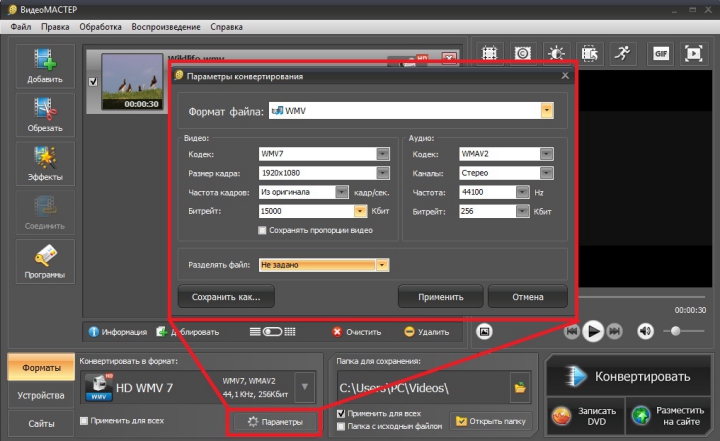720x441 pixels.
Task: Uncheck the Wildlife.wmv file checkbox
Action: tap(93, 81)
